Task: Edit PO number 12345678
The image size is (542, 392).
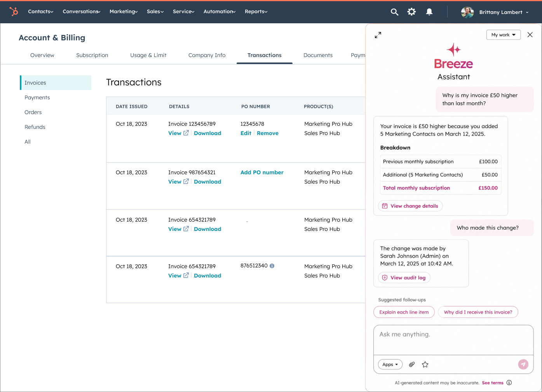Action: 246,133
